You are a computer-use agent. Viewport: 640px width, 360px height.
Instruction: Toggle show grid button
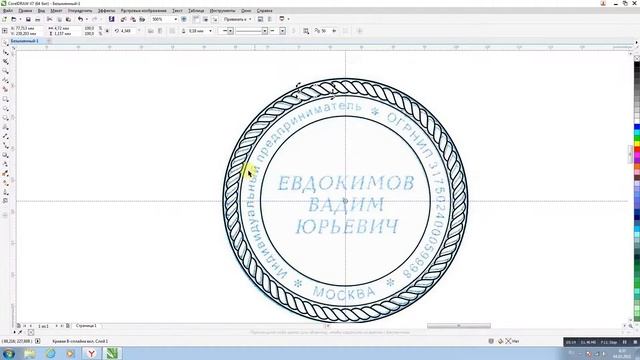click(205, 19)
